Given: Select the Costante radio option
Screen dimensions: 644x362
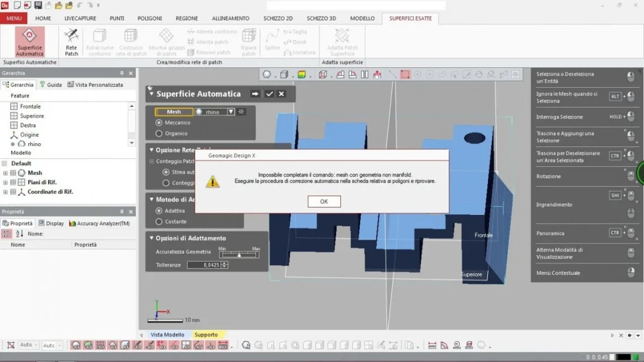Looking at the screenshot, I should tap(159, 222).
